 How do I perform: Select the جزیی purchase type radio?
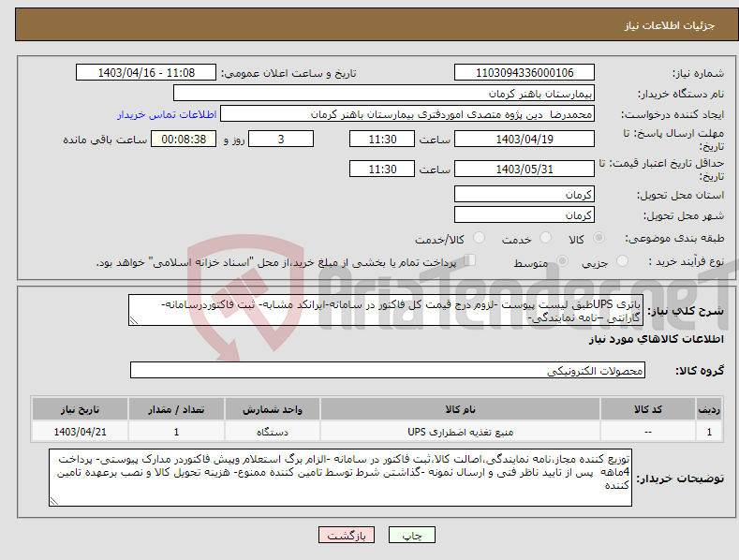click(622, 260)
